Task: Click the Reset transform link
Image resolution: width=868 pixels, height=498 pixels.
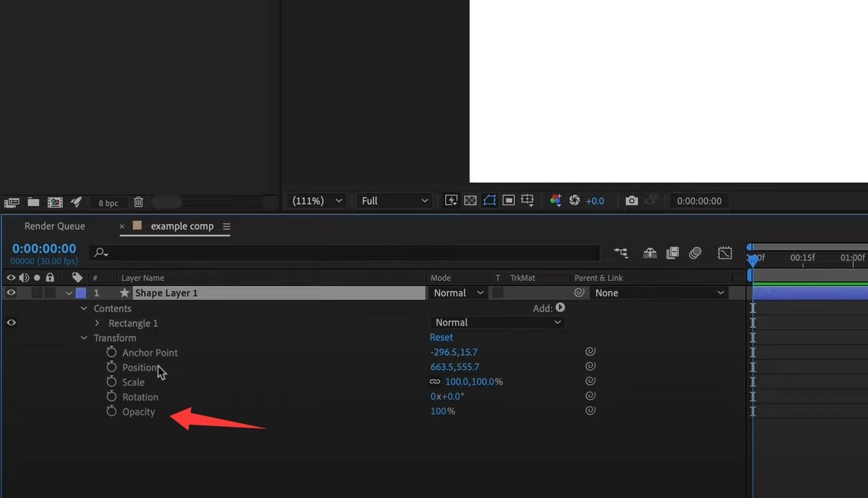Action: [441, 338]
